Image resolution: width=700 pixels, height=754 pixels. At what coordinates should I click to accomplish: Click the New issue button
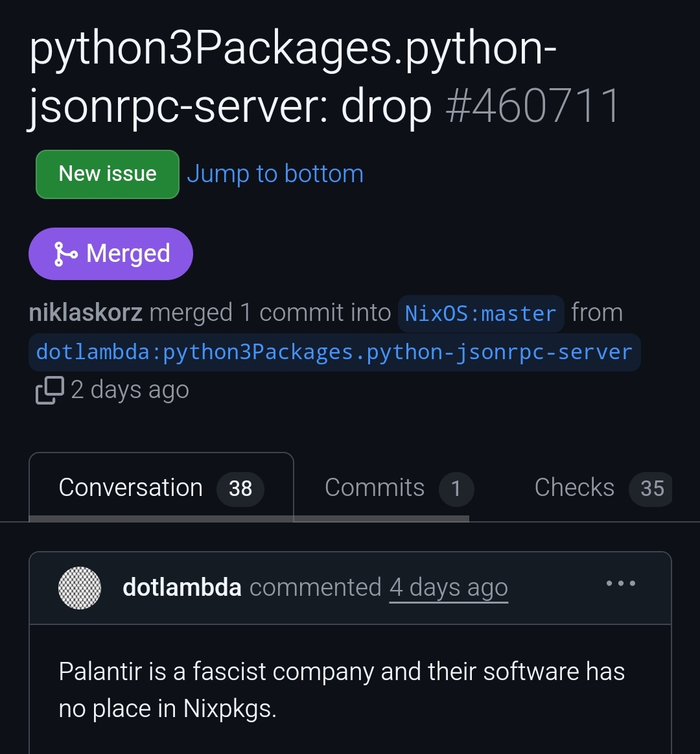pos(108,174)
